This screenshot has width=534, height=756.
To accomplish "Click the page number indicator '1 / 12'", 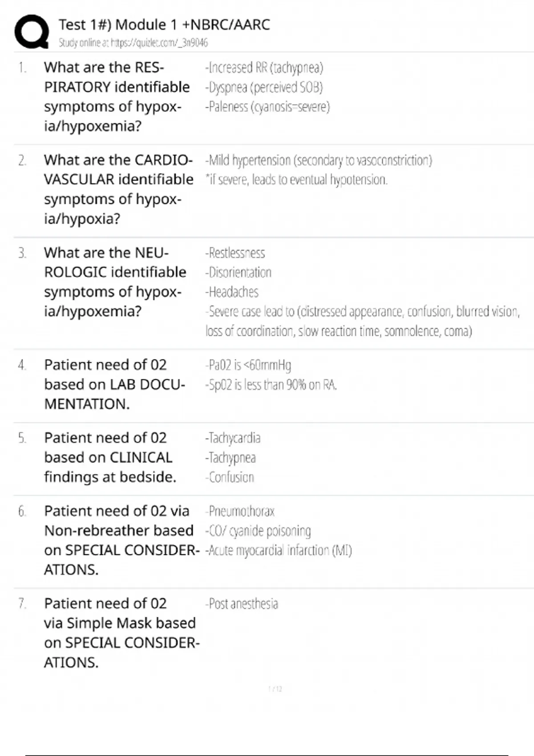I will pos(275,689).
